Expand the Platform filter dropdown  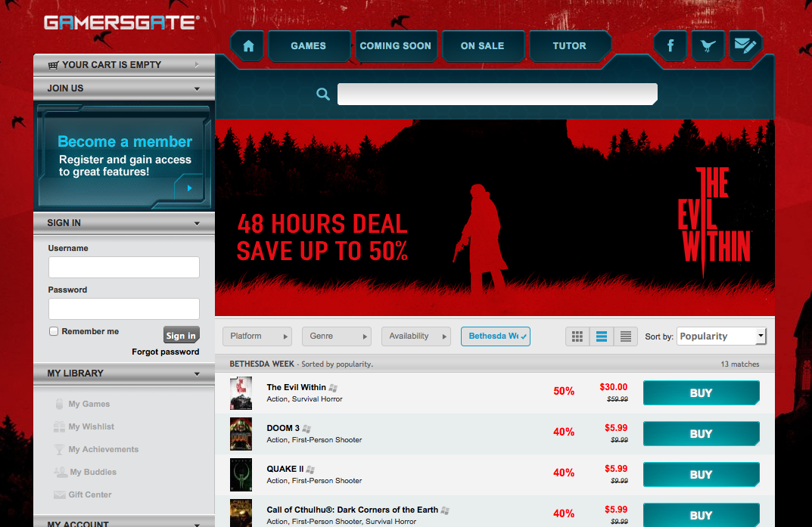click(x=257, y=336)
